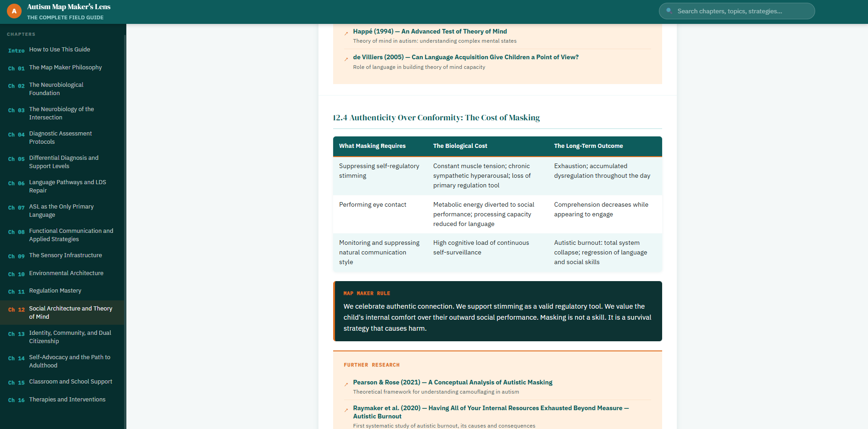Click 'Theoretical framework for understanding camouflaging' description
Viewport: 868px width, 429px height.
pyautogui.click(x=436, y=392)
